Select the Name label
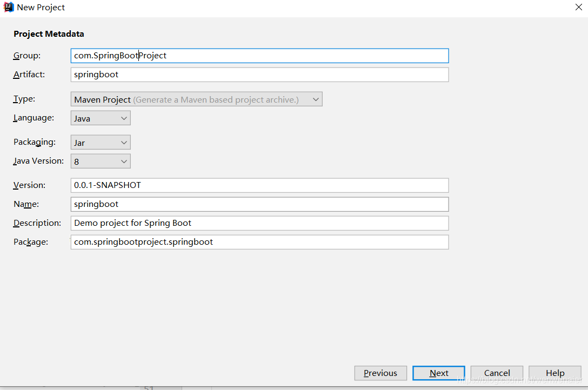 [x=26, y=204]
